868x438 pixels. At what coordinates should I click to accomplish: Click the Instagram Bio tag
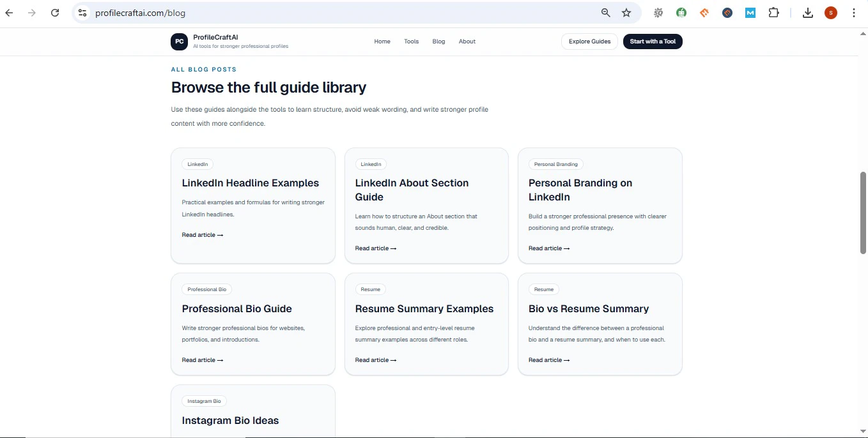[204, 401]
